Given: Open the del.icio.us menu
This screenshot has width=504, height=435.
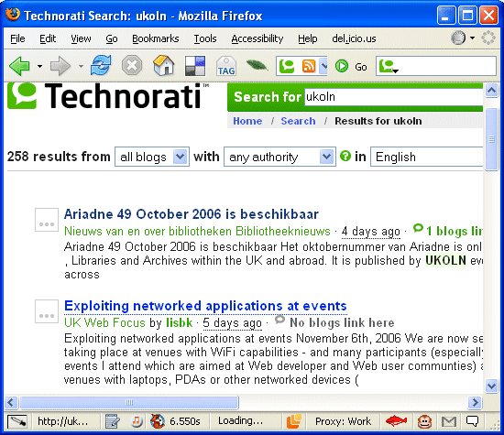Looking at the screenshot, I should pos(354,38).
